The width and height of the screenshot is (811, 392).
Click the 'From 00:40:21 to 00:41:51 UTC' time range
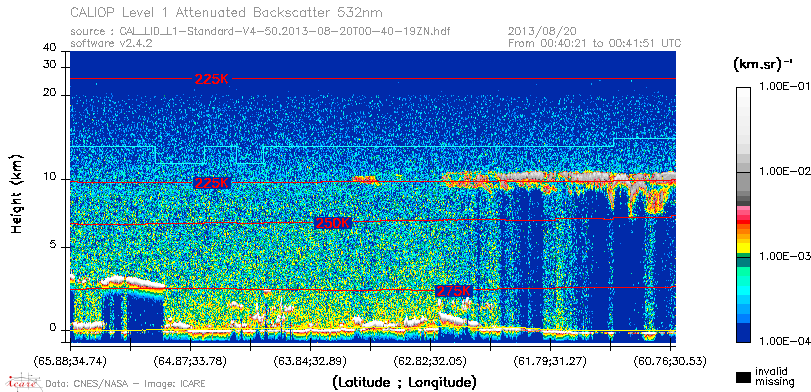[x=595, y=43]
